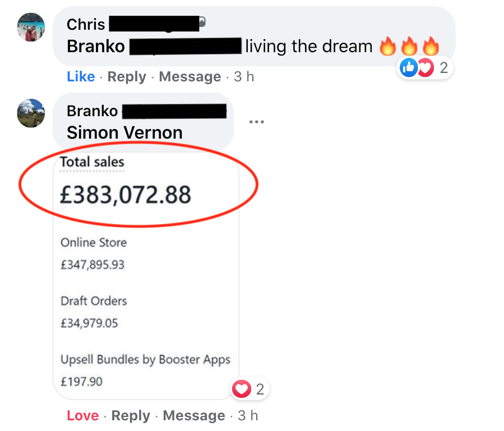Message Chris from his comment
The height and width of the screenshot is (431, 504).
coord(190,76)
